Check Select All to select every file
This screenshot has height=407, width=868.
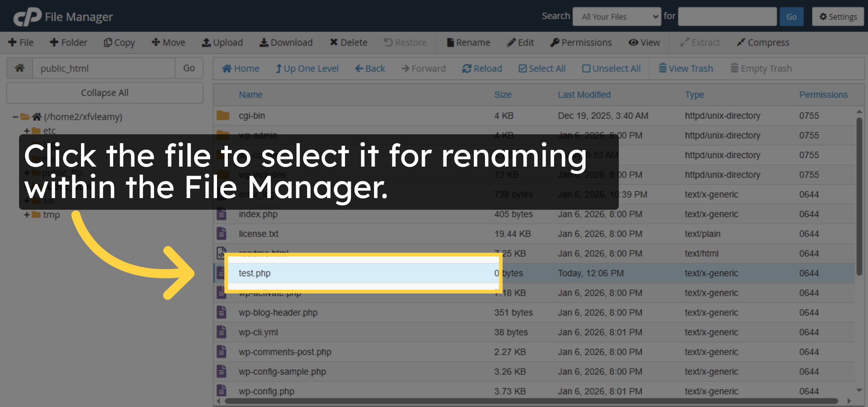(542, 68)
